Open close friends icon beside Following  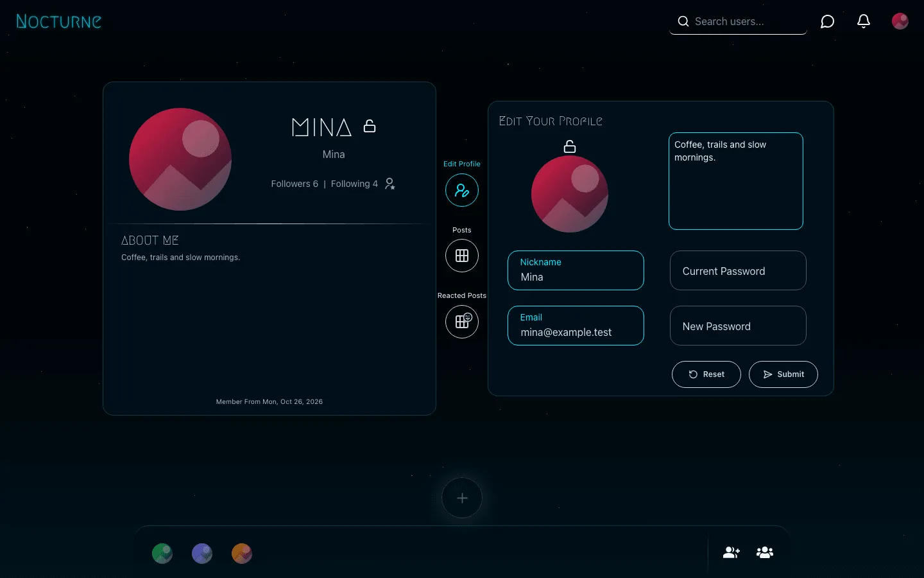pos(390,184)
